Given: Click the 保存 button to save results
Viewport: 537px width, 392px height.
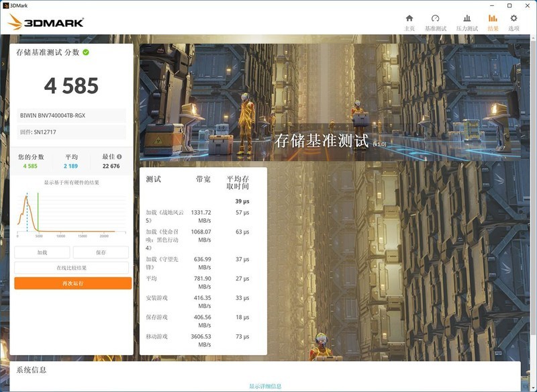Looking at the screenshot, I should pos(101,252).
